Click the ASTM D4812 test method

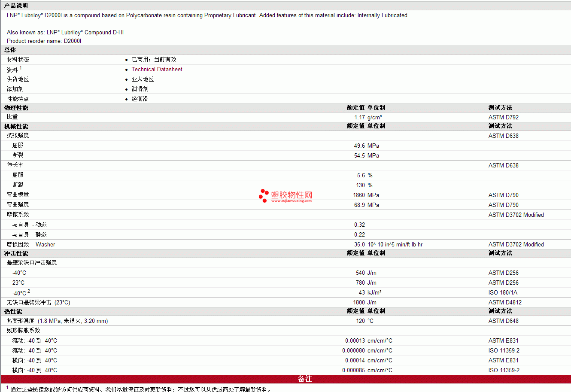pos(505,302)
